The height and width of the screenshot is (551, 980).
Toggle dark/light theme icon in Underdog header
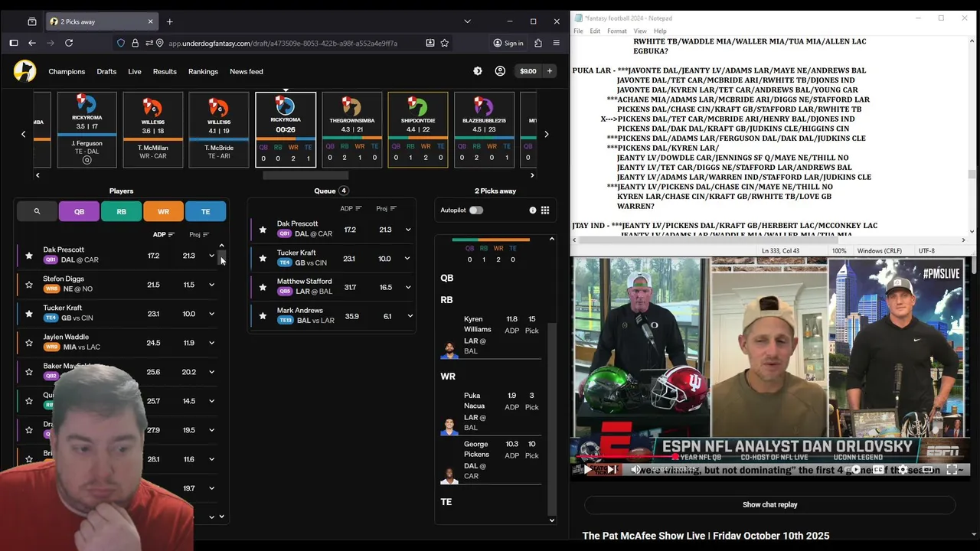coord(478,71)
